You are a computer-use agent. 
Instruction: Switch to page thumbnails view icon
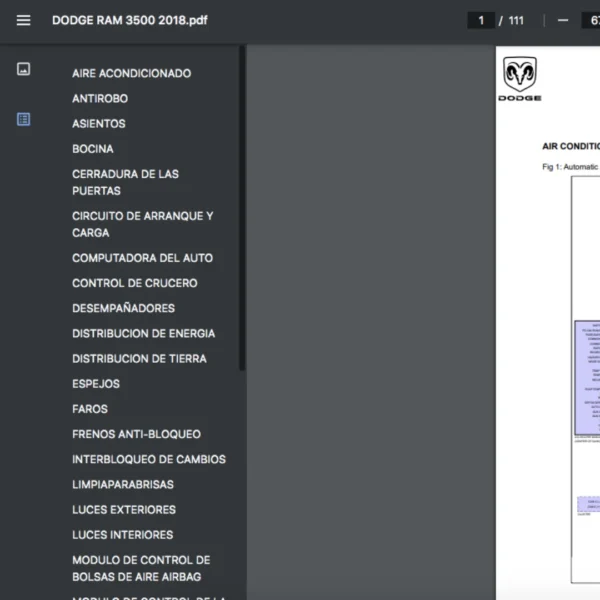click(23, 69)
